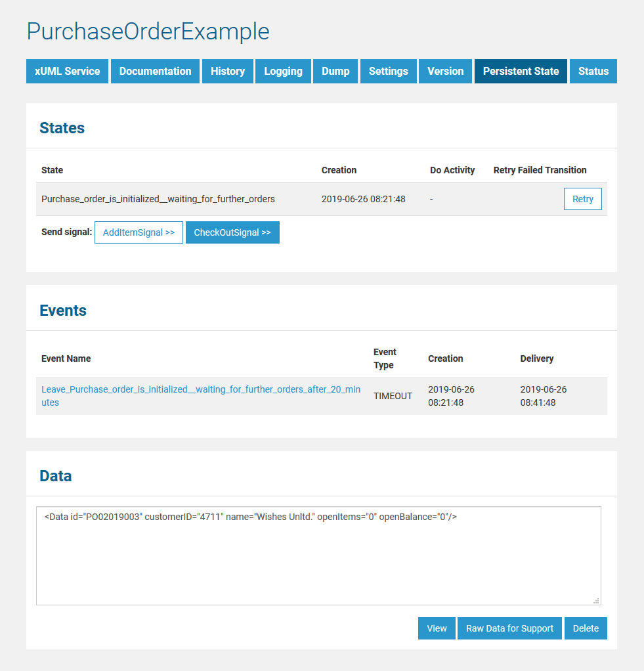The image size is (644, 671).
Task: Delete the persistent state entry
Action: tap(585, 628)
